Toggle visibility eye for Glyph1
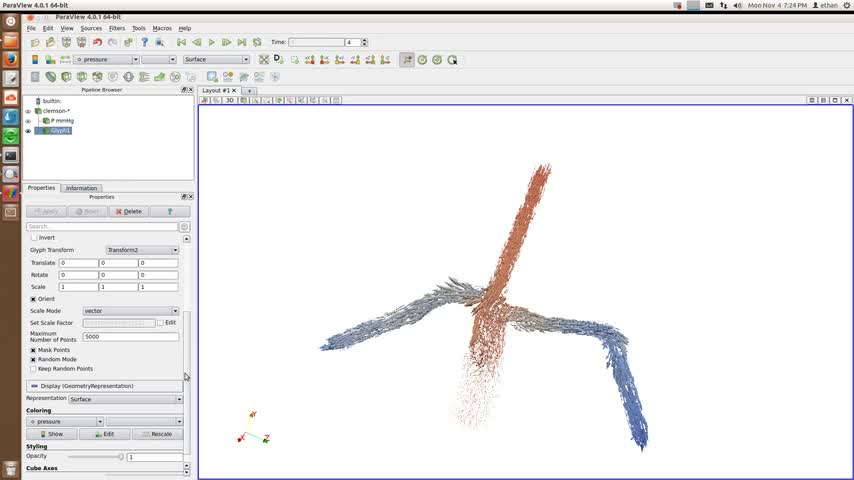The width and height of the screenshot is (854, 480). 28,131
